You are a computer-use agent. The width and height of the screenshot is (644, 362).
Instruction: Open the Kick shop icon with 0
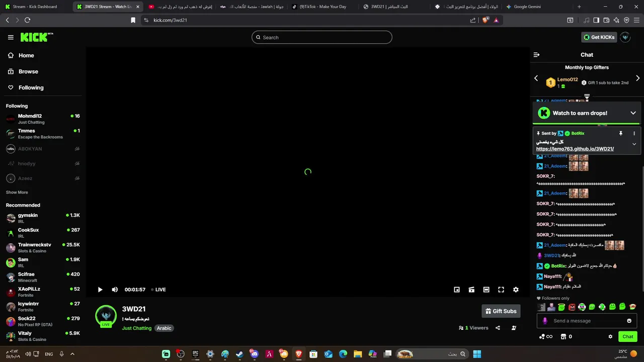(x=566, y=337)
